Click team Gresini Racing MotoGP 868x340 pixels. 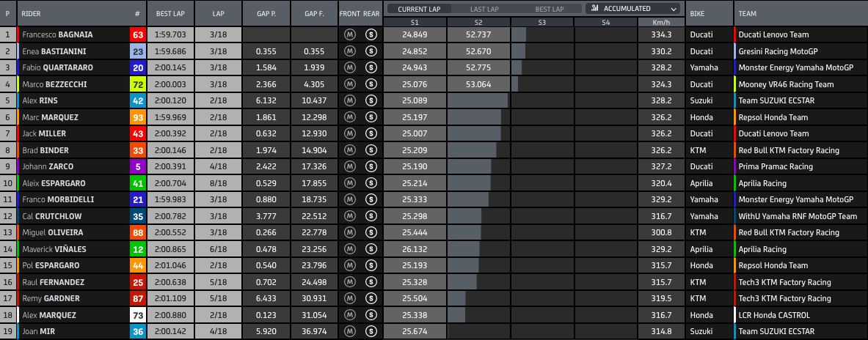[x=778, y=51]
